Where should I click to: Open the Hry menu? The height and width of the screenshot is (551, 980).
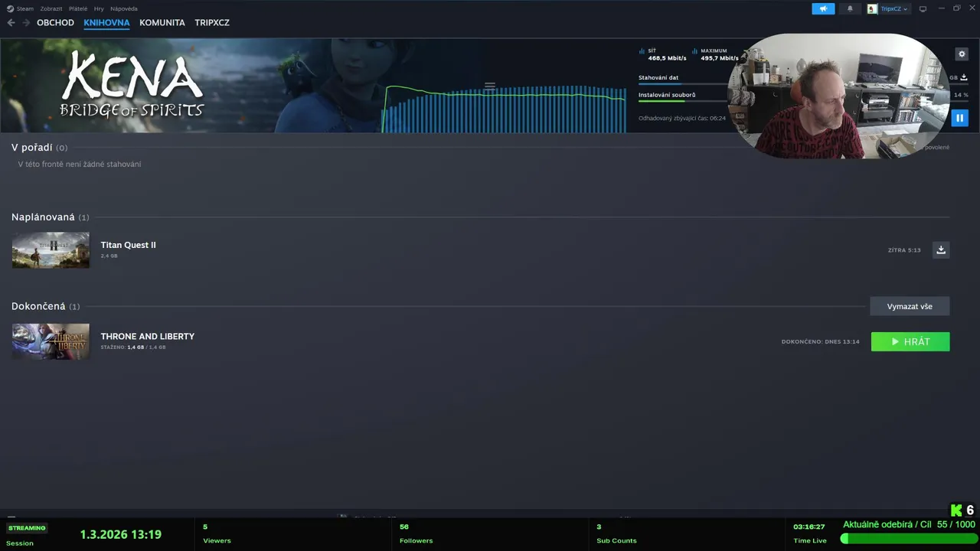click(x=99, y=8)
